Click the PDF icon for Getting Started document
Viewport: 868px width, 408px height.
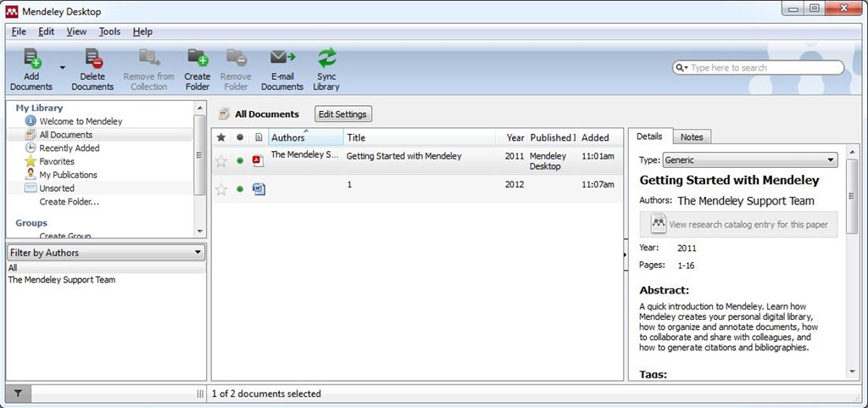coord(259,160)
